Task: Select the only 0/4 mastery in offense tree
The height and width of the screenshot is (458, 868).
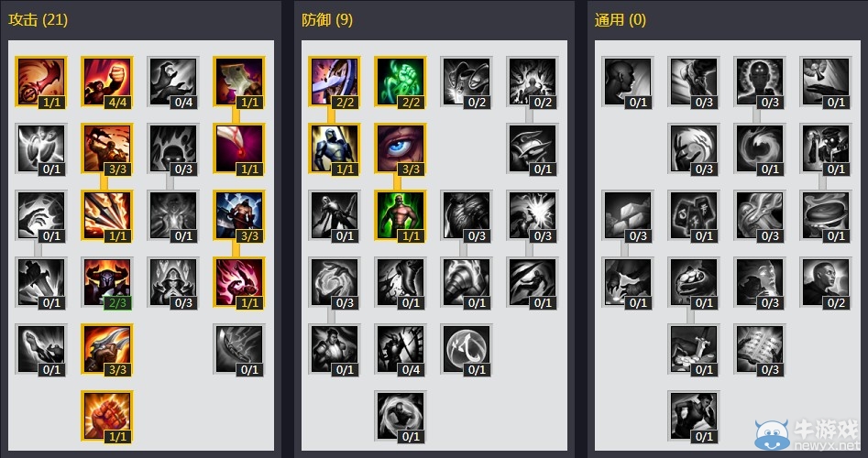Action: (172, 82)
